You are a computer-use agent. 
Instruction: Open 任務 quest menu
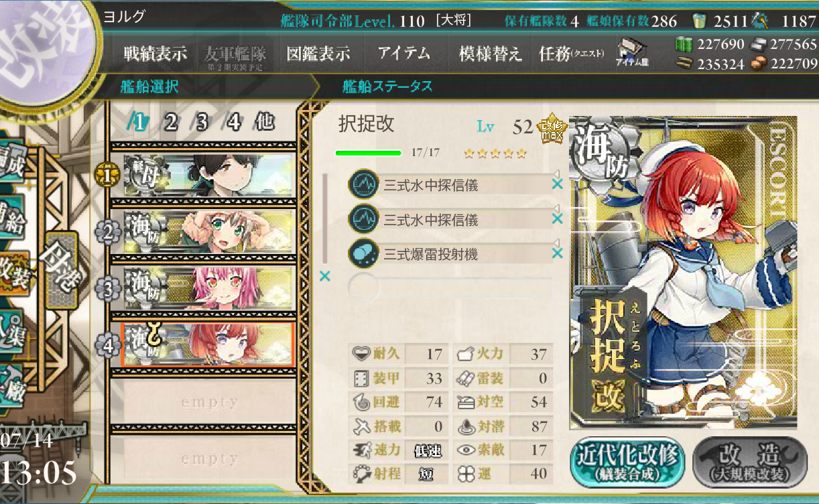click(571, 54)
